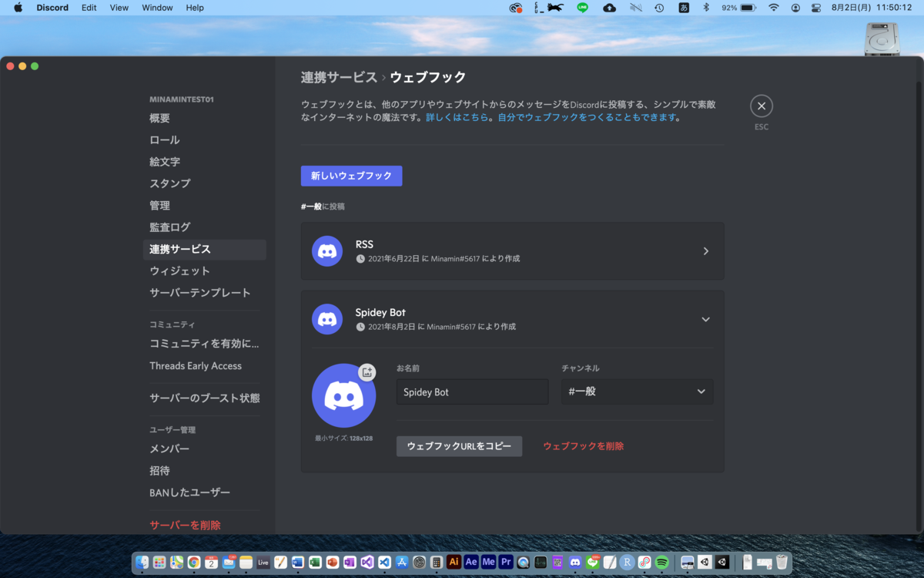Image resolution: width=924 pixels, height=578 pixels.
Task: Open Microsoft Excel in the dock
Action: tap(315, 563)
